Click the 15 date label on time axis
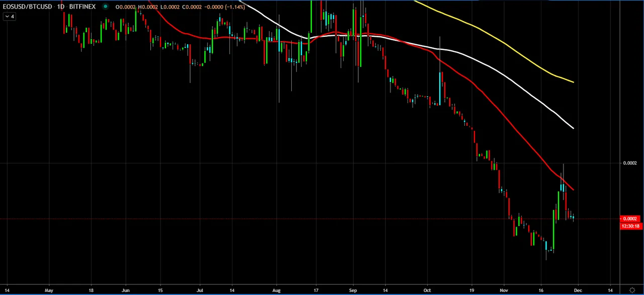 (x=160, y=290)
